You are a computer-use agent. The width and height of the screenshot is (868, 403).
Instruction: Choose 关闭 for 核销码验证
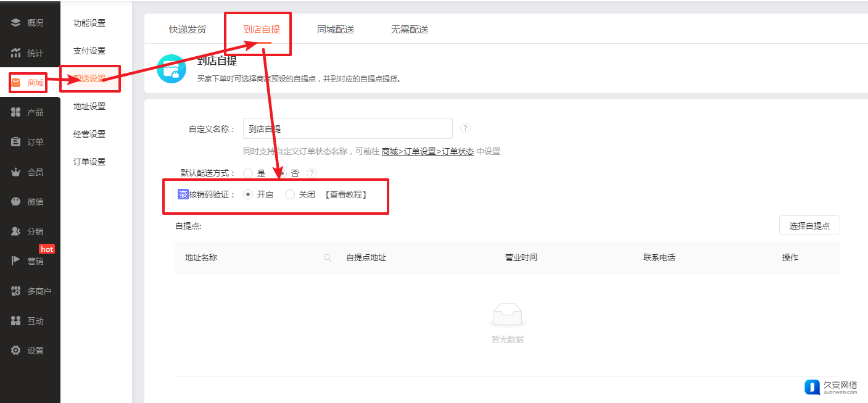pyautogui.click(x=290, y=194)
